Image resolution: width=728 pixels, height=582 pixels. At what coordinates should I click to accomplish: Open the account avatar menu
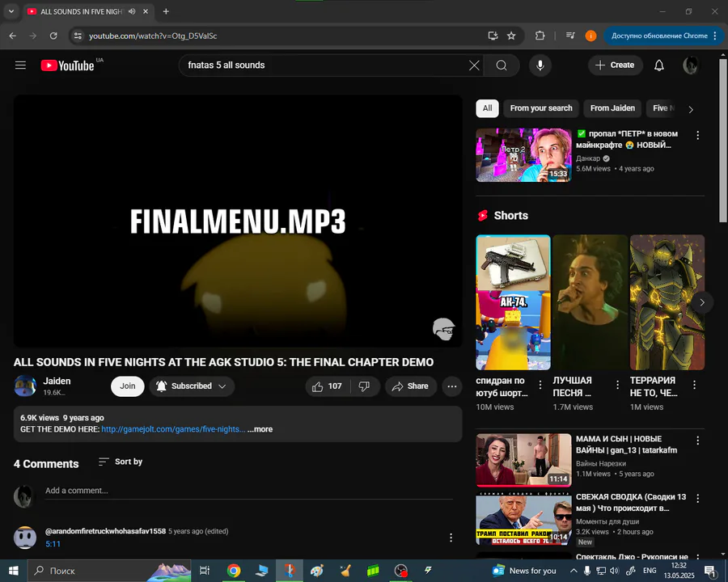click(691, 65)
